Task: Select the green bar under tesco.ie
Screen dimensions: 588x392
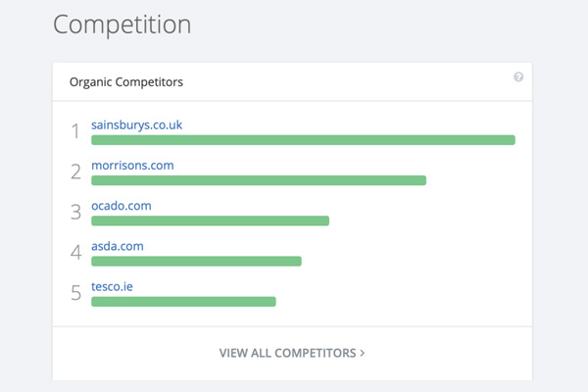Action: 183,301
